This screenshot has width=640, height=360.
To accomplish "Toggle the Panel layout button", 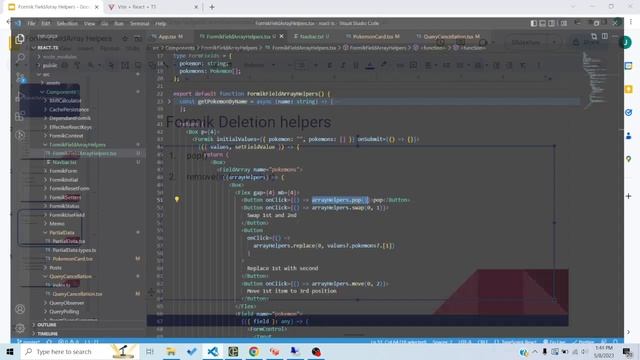I will click(x=542, y=23).
